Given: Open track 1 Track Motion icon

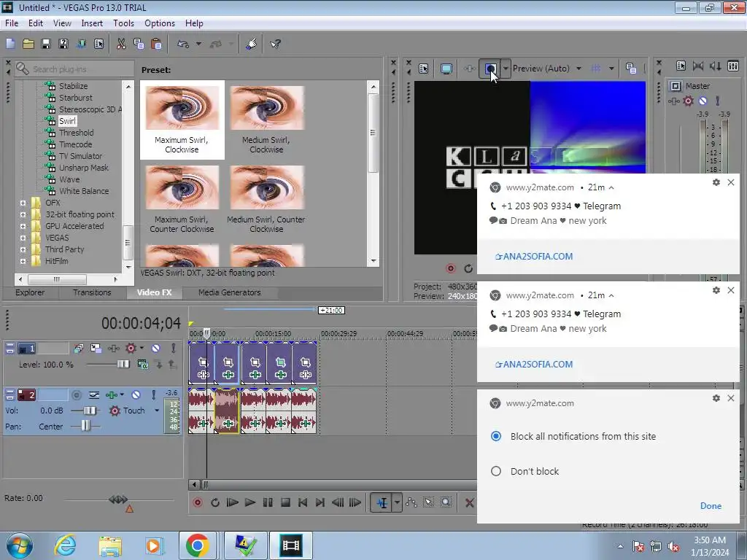Looking at the screenshot, I should coord(96,349).
